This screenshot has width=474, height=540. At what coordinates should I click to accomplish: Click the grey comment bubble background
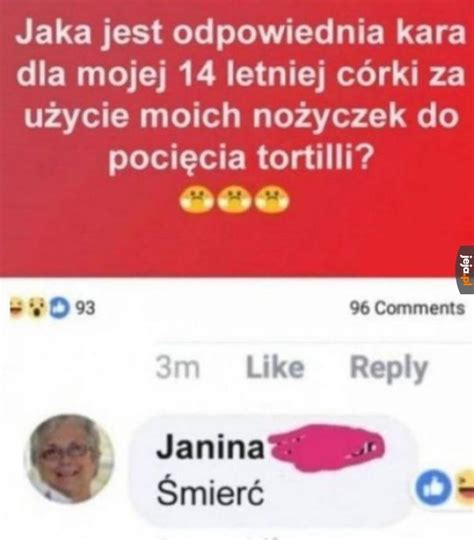(272, 470)
